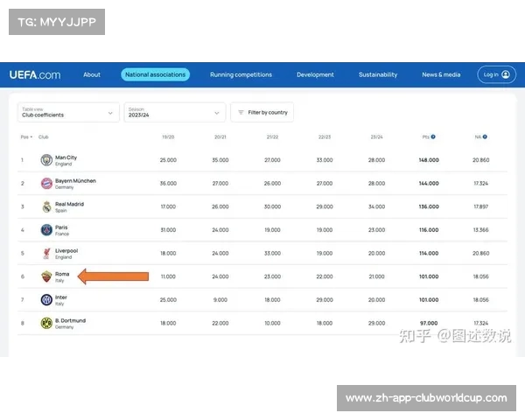Click the Pts column info icon

(433, 136)
